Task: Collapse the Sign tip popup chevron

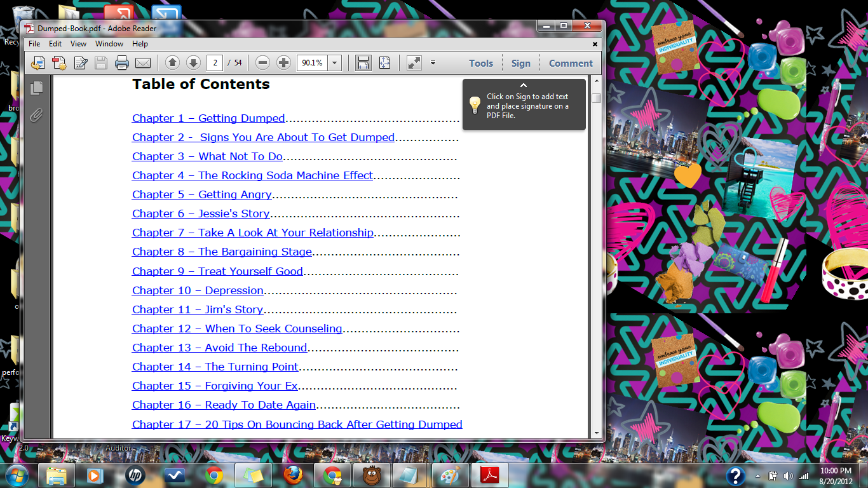Action: tap(523, 85)
